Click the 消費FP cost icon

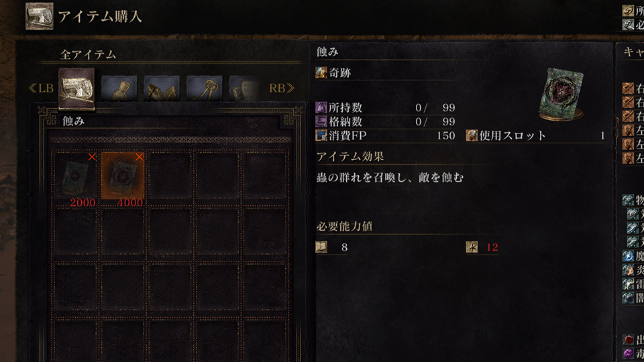click(321, 135)
